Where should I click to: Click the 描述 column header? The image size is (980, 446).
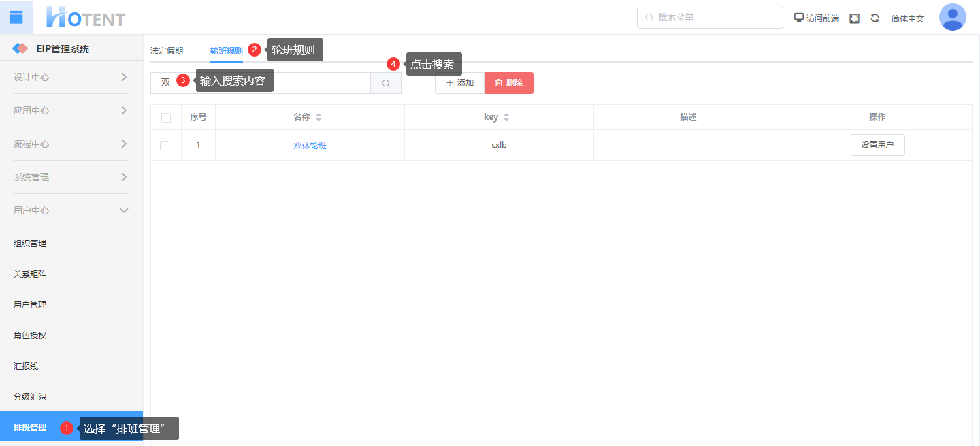[688, 117]
